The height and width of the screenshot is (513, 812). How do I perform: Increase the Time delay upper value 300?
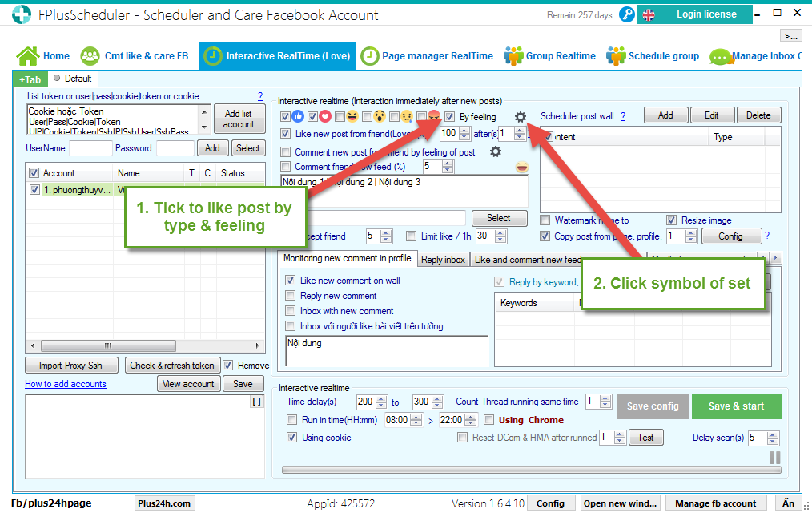point(437,398)
